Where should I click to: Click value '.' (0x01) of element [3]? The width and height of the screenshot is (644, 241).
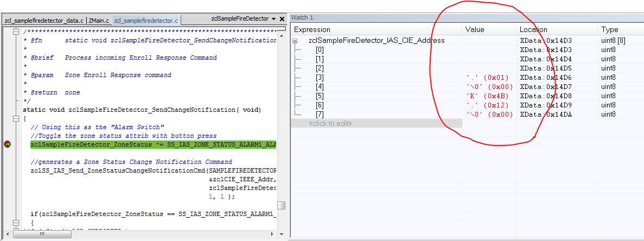click(x=488, y=78)
